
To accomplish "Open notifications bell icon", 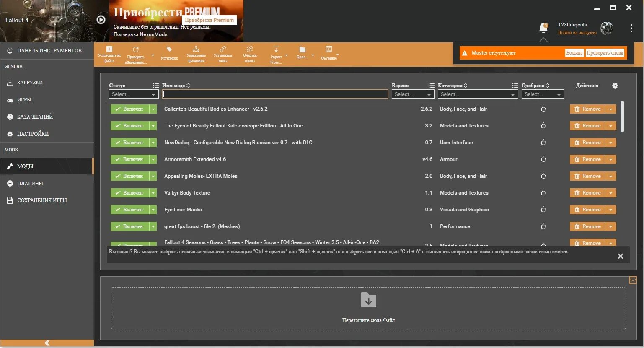I will [x=543, y=28].
